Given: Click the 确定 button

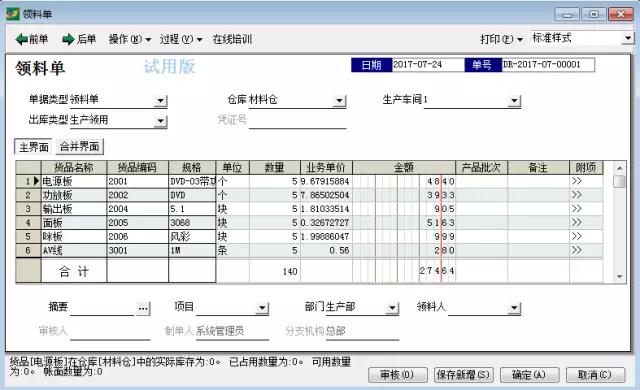Looking at the screenshot, I should 529,375.
